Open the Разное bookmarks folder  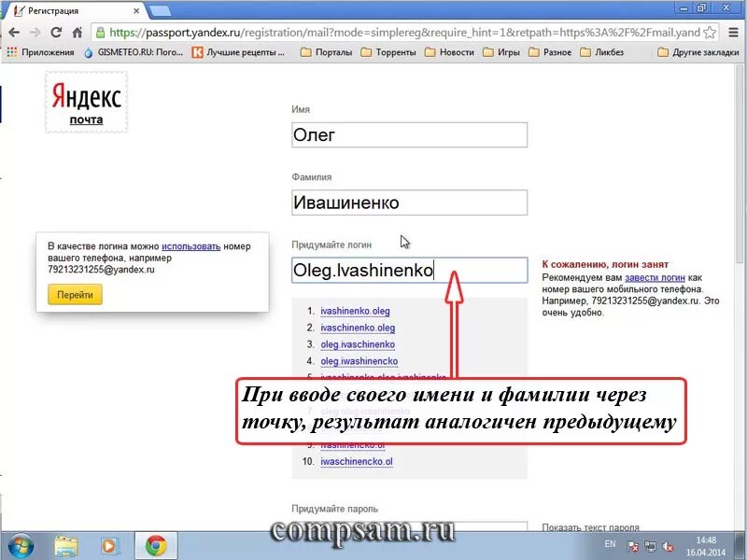tap(550, 52)
